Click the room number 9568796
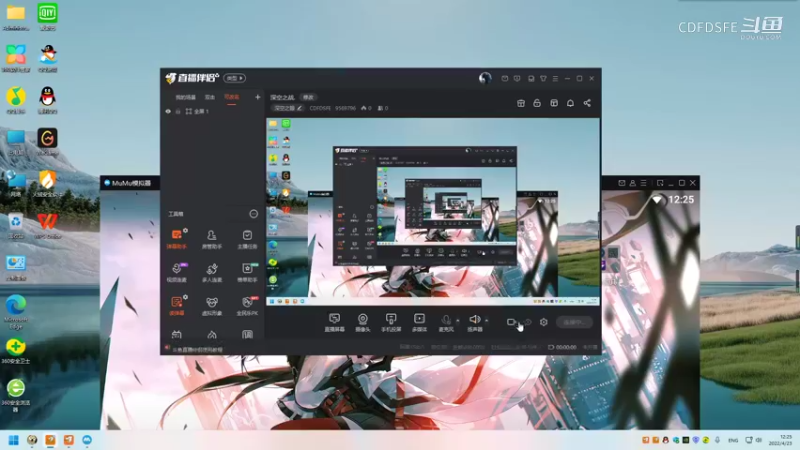Image resolution: width=800 pixels, height=450 pixels. (345, 108)
